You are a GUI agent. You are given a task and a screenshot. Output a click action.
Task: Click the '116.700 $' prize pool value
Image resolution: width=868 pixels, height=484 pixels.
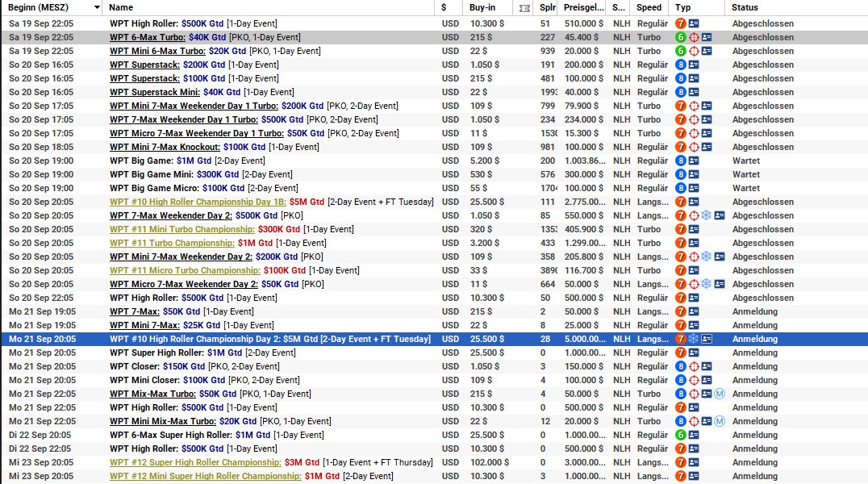tap(584, 270)
